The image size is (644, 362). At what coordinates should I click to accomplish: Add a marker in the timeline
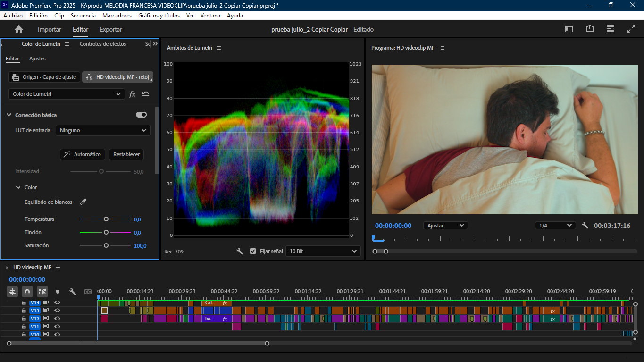coord(58,292)
